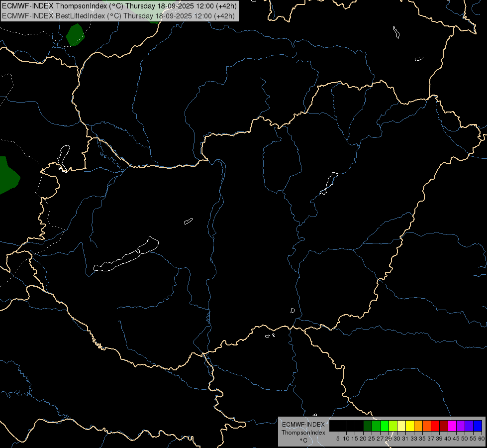Click the BestLiftedIndex title line
This screenshot has height=448, width=487.
(118, 16)
